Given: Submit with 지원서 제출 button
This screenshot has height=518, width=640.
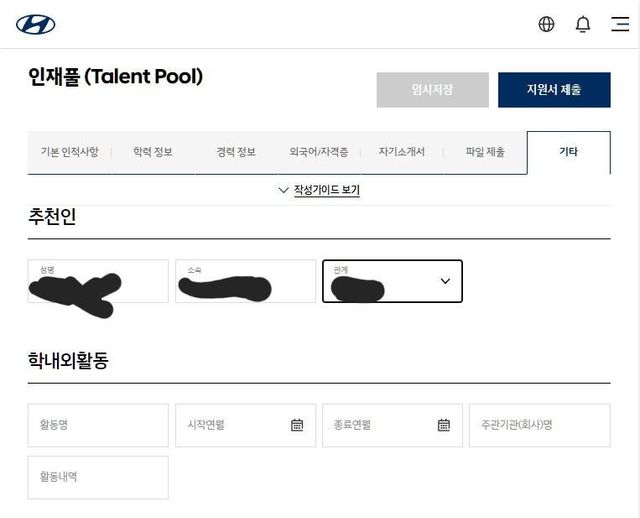Looking at the screenshot, I should tap(554, 90).
